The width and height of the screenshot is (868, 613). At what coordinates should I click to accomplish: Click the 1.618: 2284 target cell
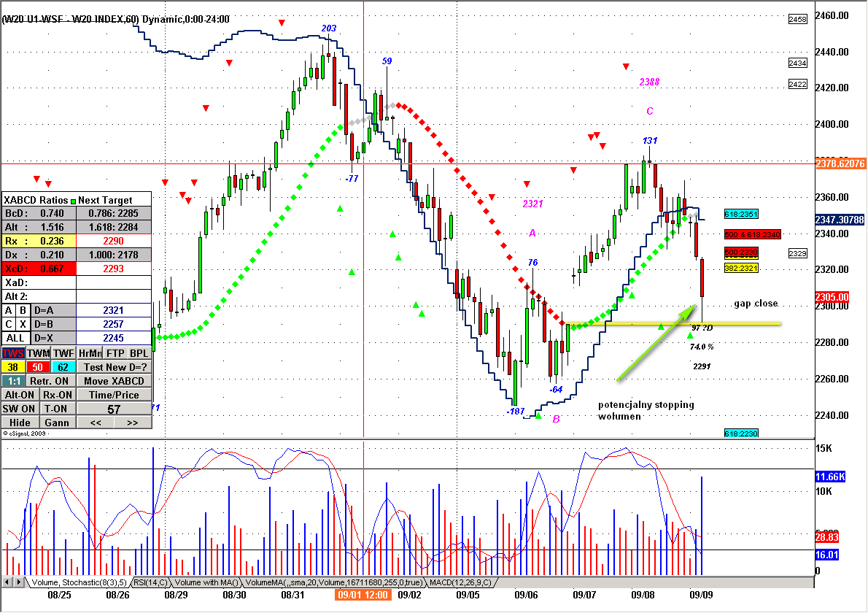[x=114, y=227]
